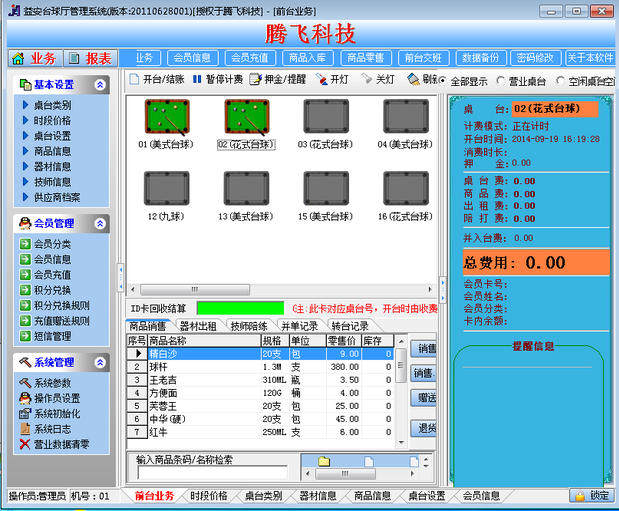
Task: Click the product barcode/name search field
Action: (x=212, y=472)
